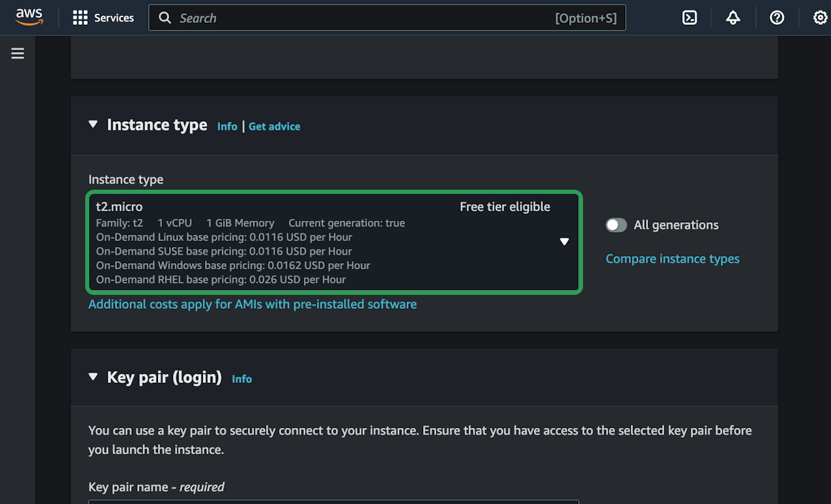Launch CloudShell from the top bar

[690, 18]
